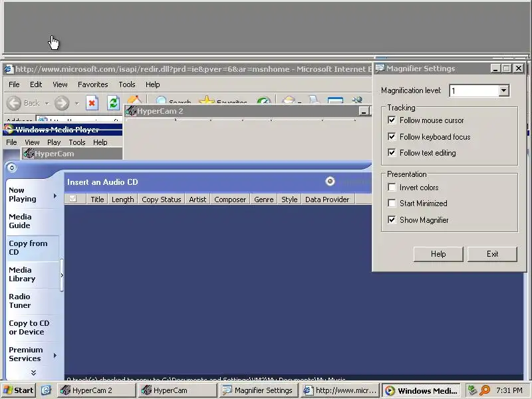This screenshot has width=532, height=399.
Task: Click the Help button in Magnifier Settings
Action: coord(438,254)
